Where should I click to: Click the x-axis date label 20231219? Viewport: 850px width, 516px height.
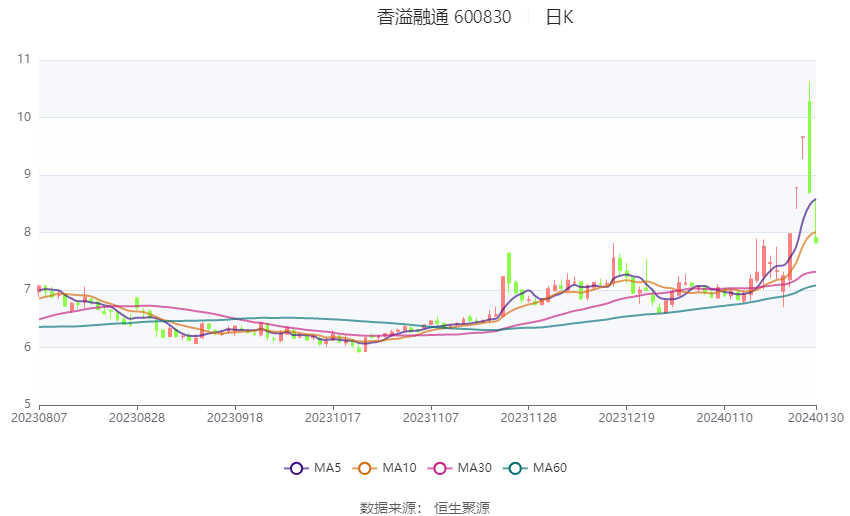click(x=627, y=418)
